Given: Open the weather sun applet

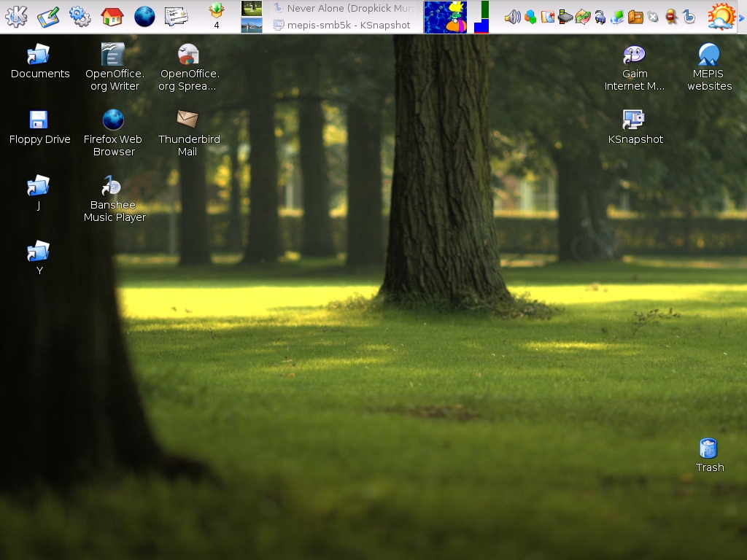Looking at the screenshot, I should (x=721, y=16).
